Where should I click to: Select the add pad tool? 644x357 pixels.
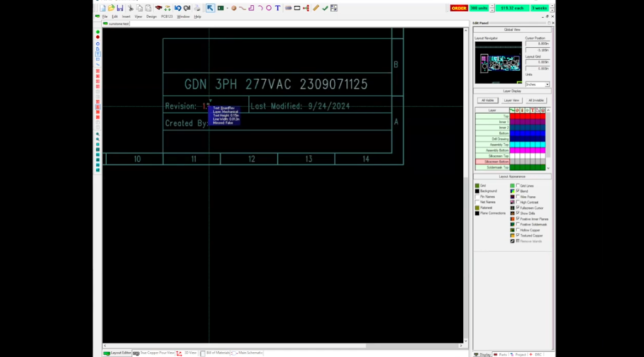tap(234, 8)
